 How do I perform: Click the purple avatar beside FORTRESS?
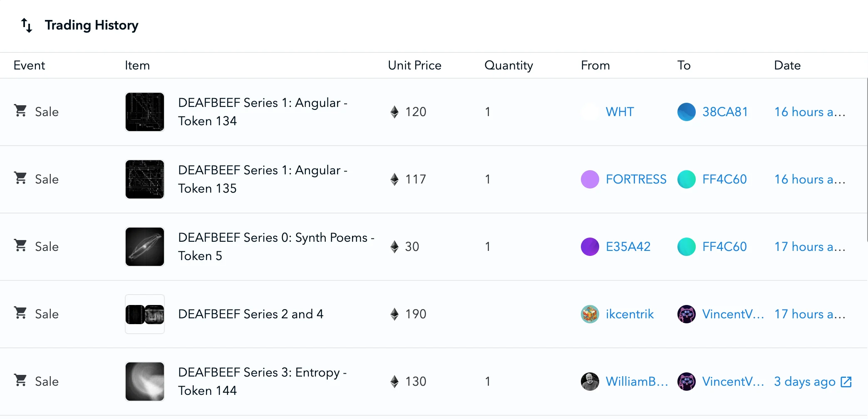click(590, 179)
